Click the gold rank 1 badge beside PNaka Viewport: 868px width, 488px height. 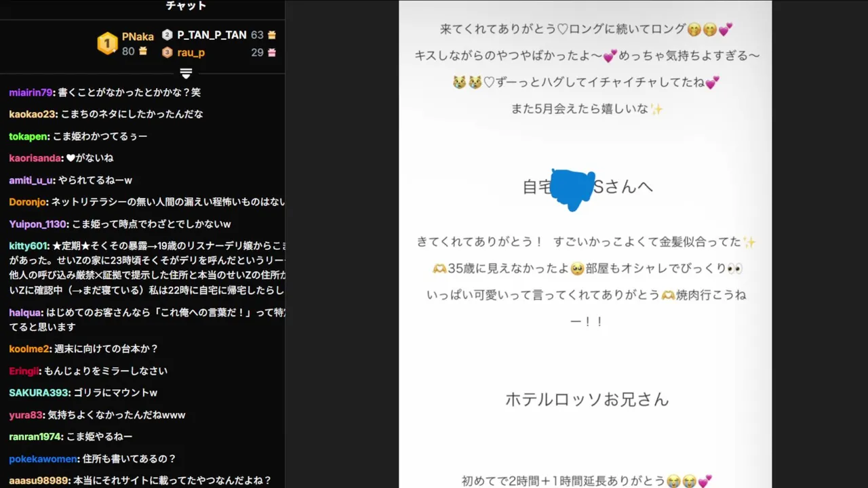107,43
